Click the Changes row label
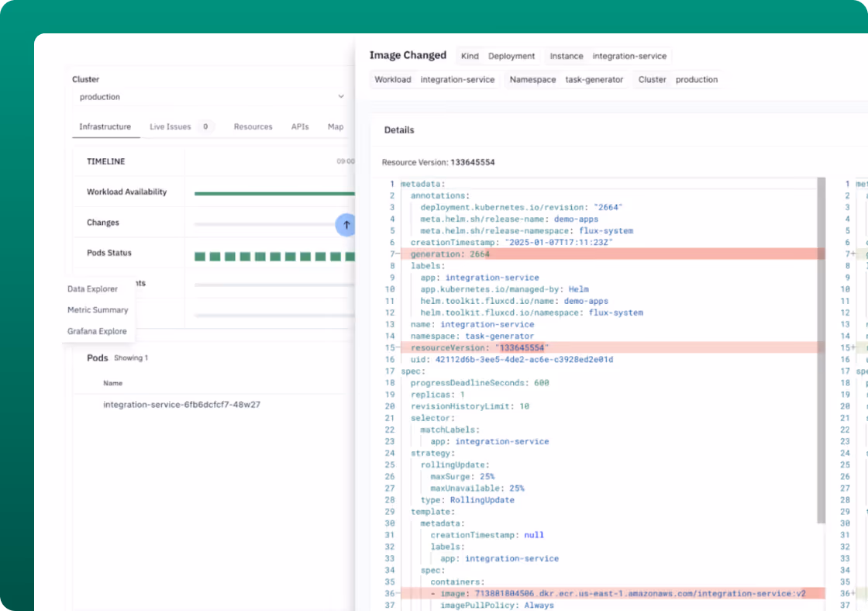868x611 pixels. coord(103,223)
